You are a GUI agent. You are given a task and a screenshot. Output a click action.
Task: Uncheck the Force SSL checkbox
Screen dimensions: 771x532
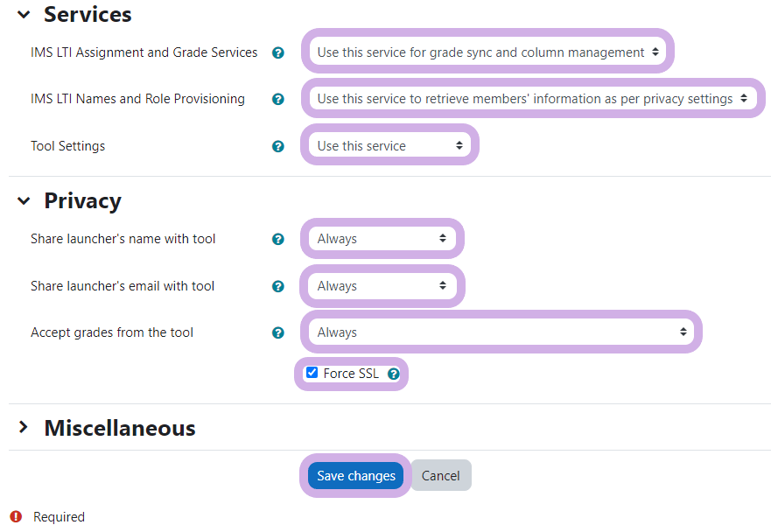312,373
